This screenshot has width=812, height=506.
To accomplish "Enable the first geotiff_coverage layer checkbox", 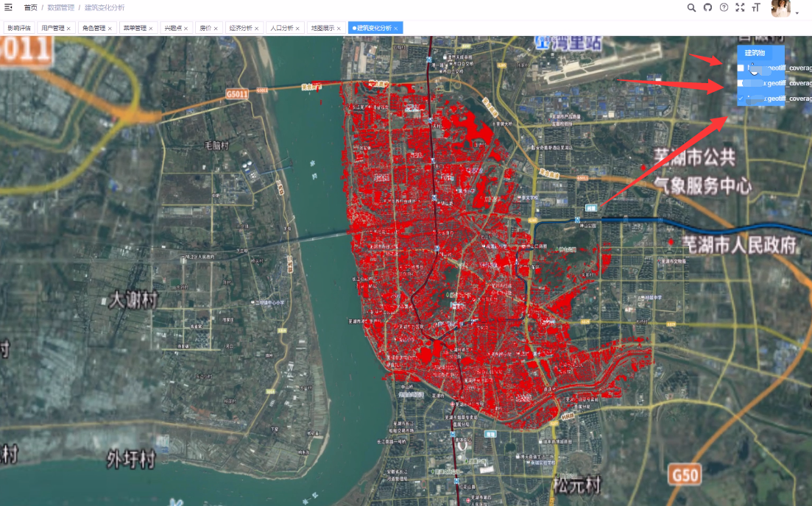I will pos(741,68).
